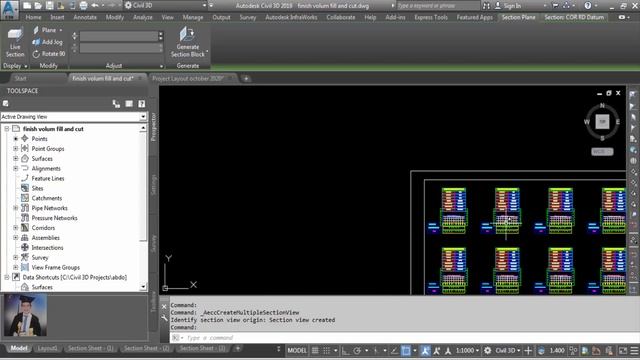Click the Sign In link
The height and width of the screenshot is (360, 640).
pos(512,6)
